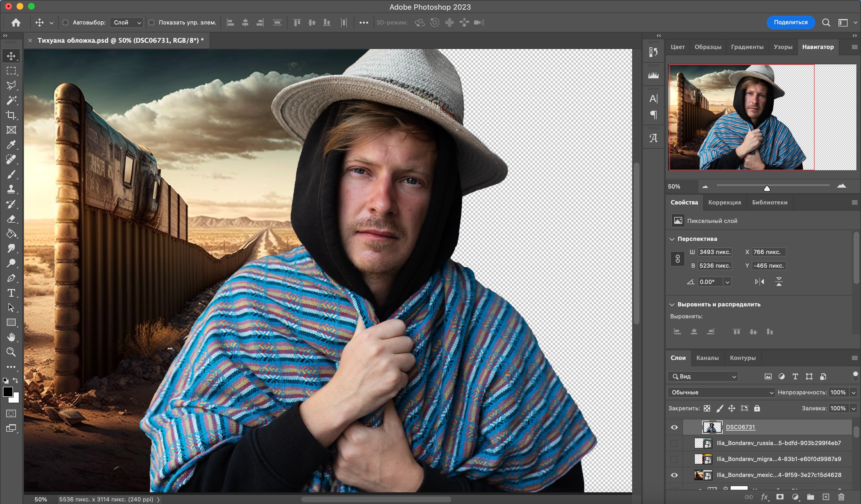
Task: Click the Home screen icon
Action: coord(16,22)
